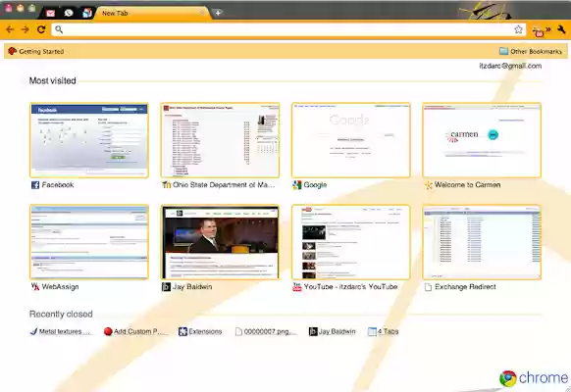Open a new tab with plus button

(x=218, y=13)
